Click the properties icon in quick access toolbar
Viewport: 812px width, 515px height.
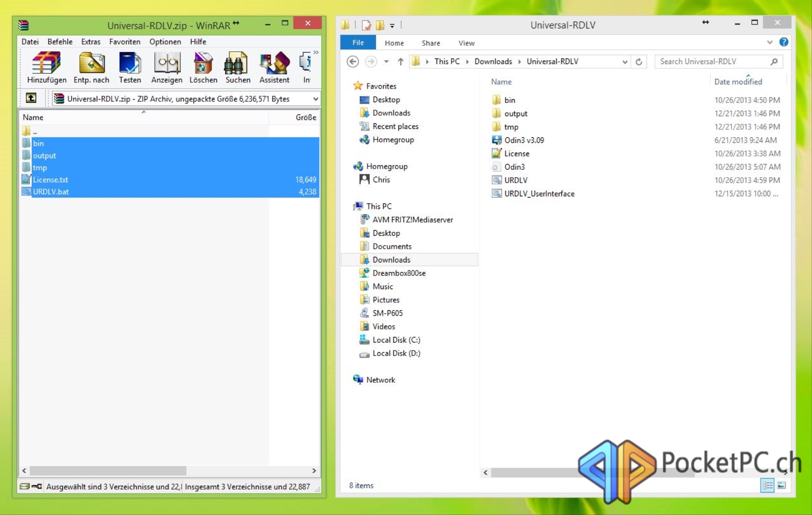pos(366,25)
